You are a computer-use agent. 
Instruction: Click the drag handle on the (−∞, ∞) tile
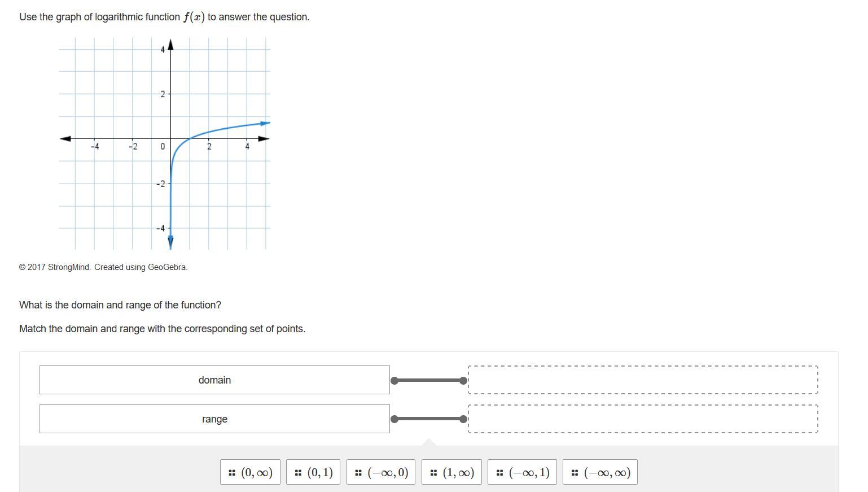click(575, 473)
